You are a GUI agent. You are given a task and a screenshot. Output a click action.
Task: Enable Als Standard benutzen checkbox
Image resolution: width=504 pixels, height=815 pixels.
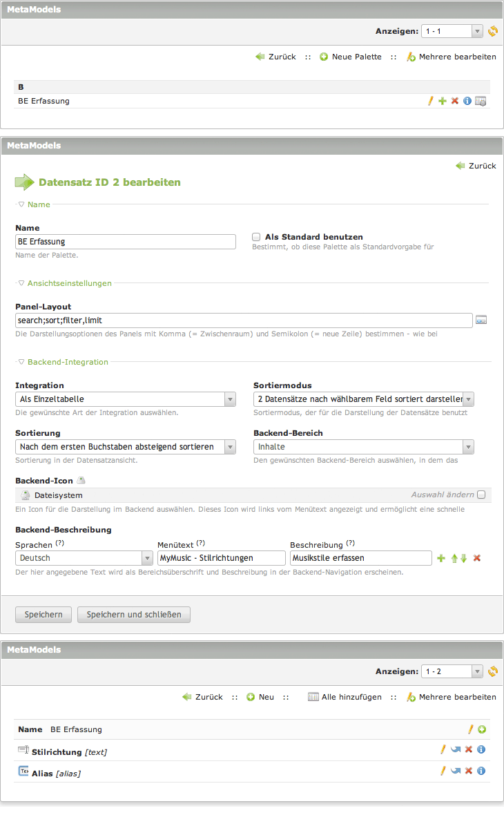(256, 236)
